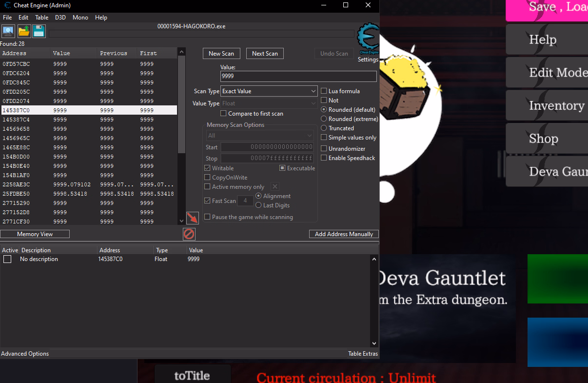This screenshot has height=383, width=588.
Task: Open the Mono menu
Action: point(80,18)
